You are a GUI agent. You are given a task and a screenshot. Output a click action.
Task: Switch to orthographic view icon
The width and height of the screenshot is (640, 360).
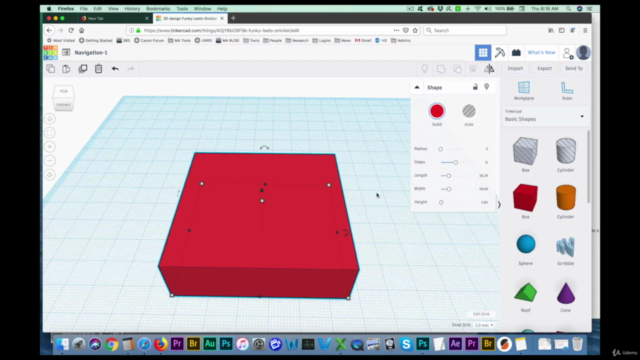50,175
